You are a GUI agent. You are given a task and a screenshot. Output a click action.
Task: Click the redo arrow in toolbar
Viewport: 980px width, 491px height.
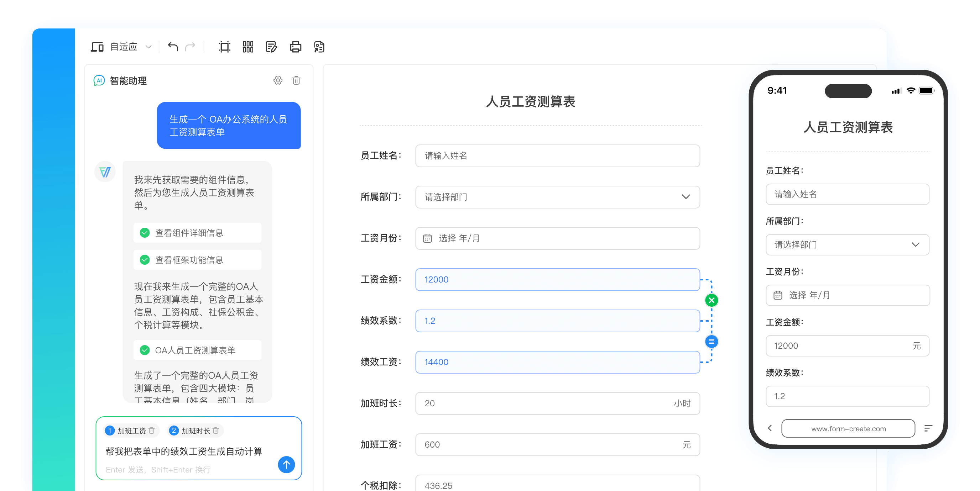[190, 47]
